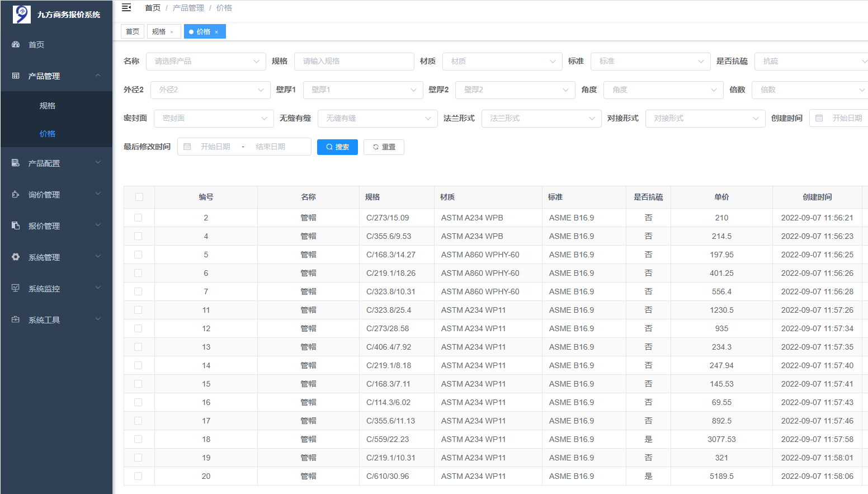Screen dimensions: 868x494
Task: Click the 系统监控 monitor icon in sidebar
Action: pyautogui.click(x=16, y=288)
